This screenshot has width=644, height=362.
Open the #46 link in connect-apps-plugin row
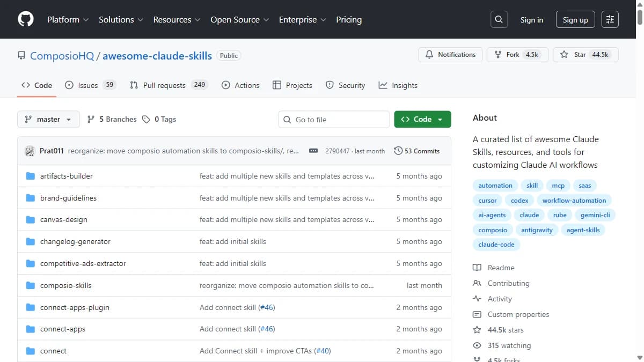267,307
